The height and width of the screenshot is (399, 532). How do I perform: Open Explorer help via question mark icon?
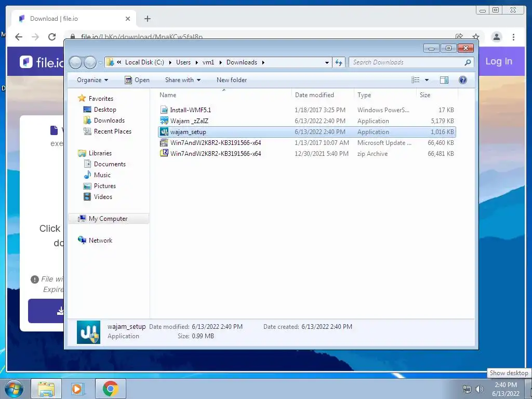pyautogui.click(x=462, y=80)
